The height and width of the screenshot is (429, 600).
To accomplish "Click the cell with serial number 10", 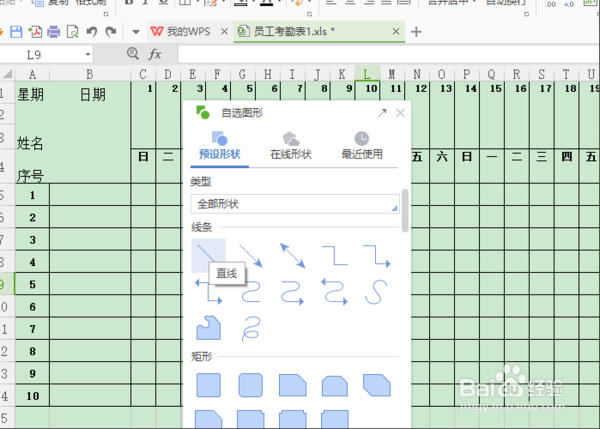I will pos(33,396).
